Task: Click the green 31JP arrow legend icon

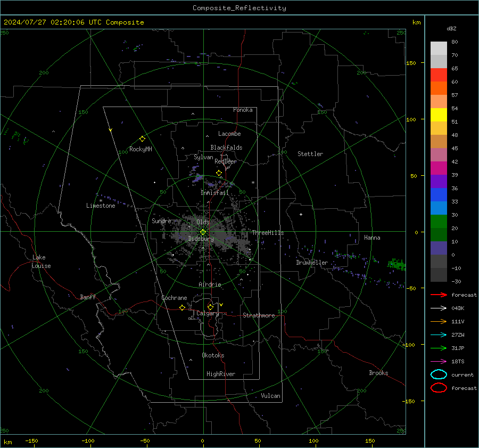Action: coord(439,348)
